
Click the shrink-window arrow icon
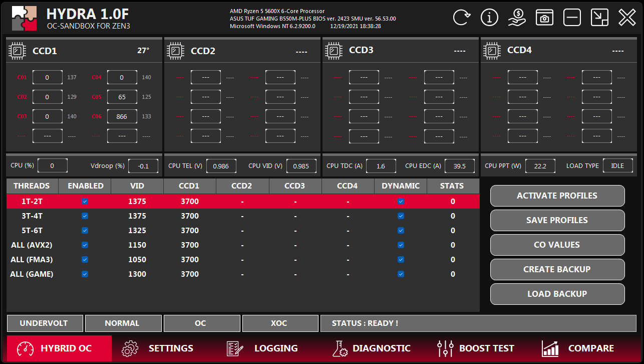(x=599, y=18)
